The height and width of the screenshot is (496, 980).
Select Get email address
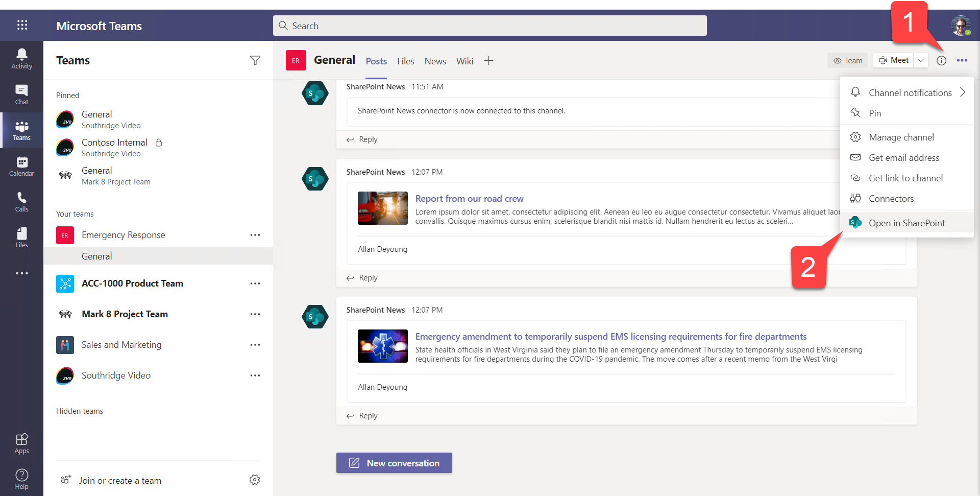click(906, 157)
